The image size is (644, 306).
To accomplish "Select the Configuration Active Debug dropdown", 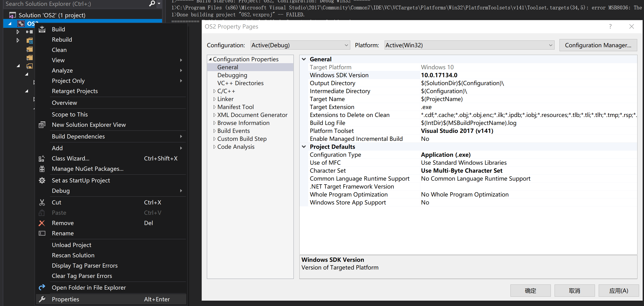I will click(x=298, y=45).
